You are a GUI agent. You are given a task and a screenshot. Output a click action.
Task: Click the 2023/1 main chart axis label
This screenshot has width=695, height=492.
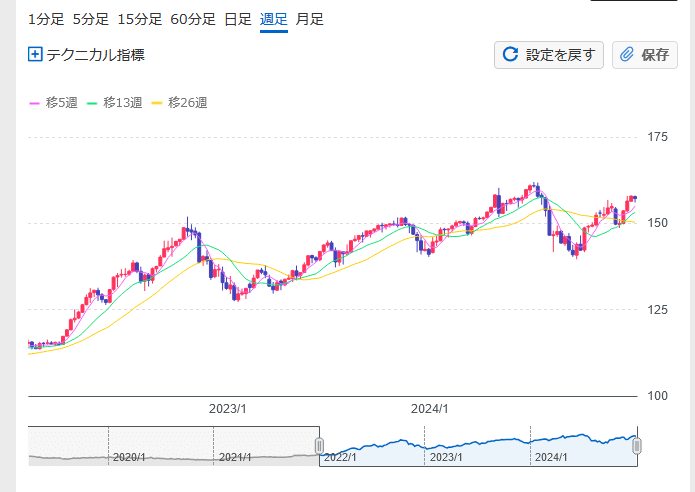pos(227,409)
